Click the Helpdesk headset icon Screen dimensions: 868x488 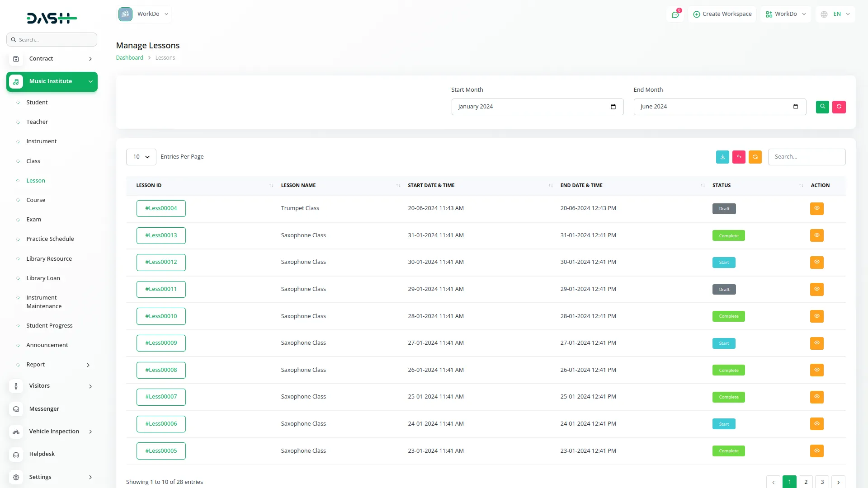(x=16, y=454)
